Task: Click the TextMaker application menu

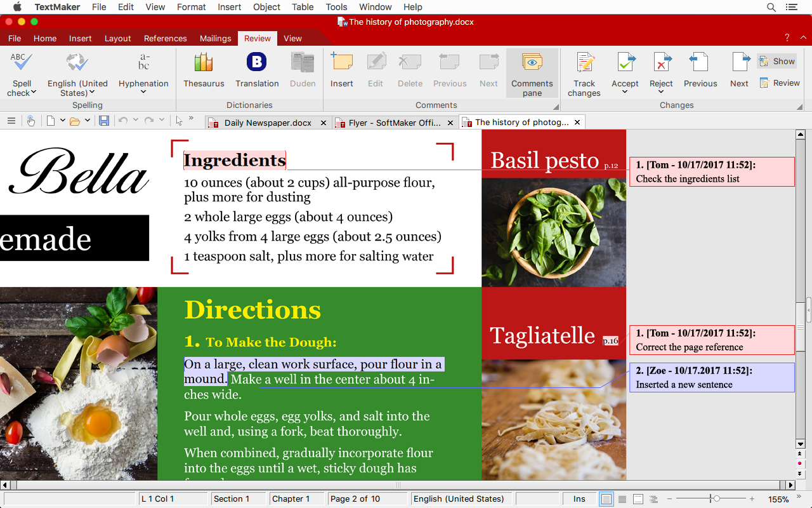Action: [57, 7]
